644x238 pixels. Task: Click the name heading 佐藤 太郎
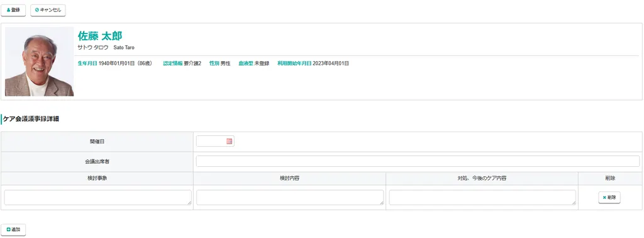(x=100, y=36)
